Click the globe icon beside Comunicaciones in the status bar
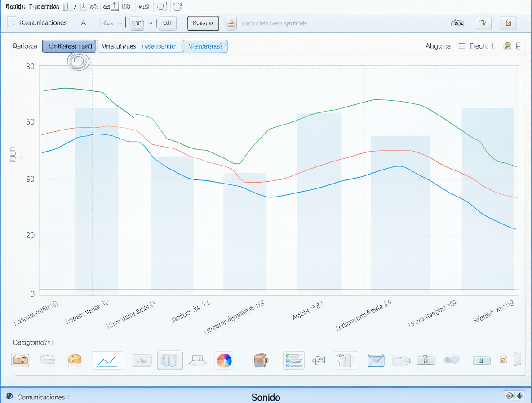 coord(9,396)
